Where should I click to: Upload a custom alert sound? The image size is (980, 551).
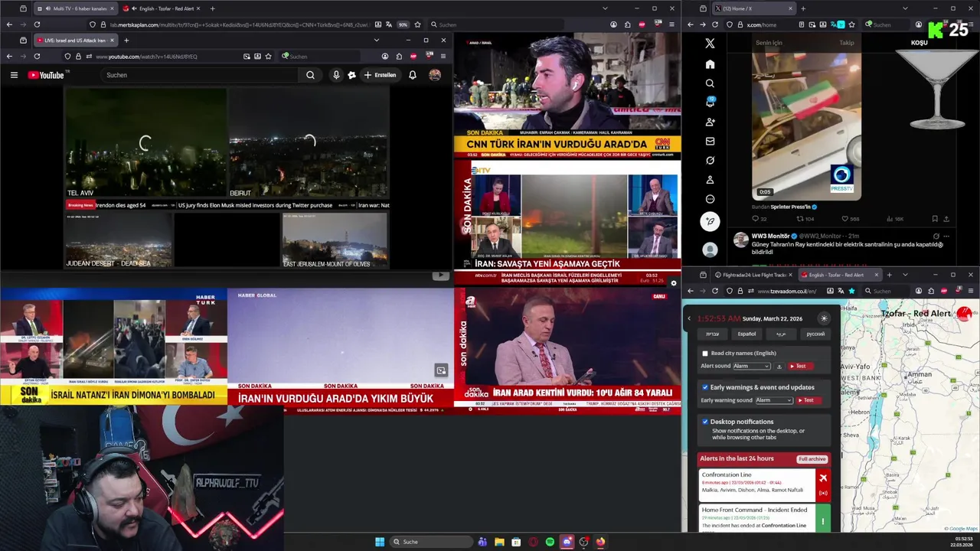click(779, 366)
